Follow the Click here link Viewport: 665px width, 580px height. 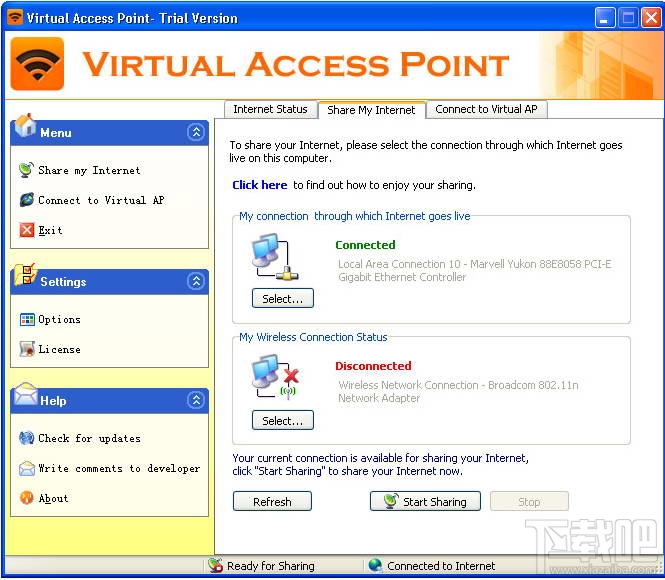click(260, 185)
